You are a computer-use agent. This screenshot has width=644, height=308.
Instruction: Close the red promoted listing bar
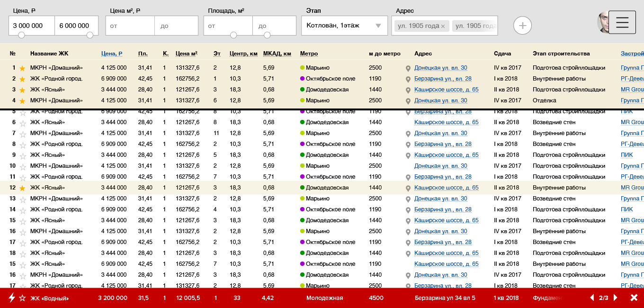point(634,298)
